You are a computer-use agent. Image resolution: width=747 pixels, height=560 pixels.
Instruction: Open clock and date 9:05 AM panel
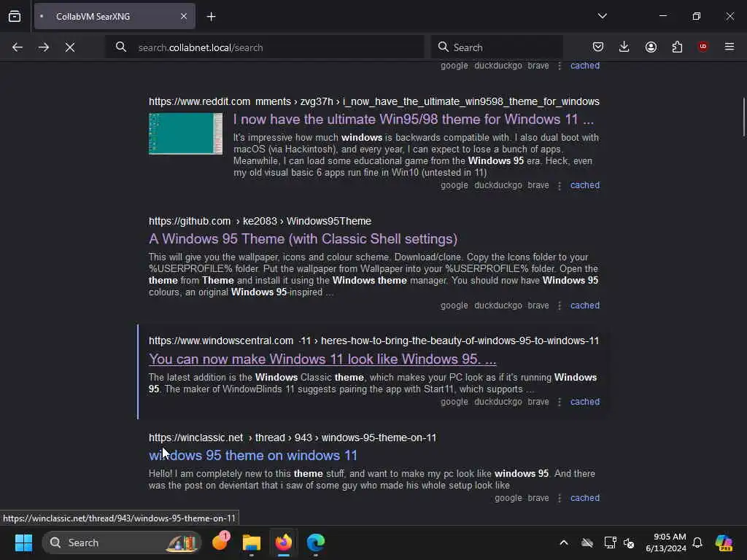666,542
